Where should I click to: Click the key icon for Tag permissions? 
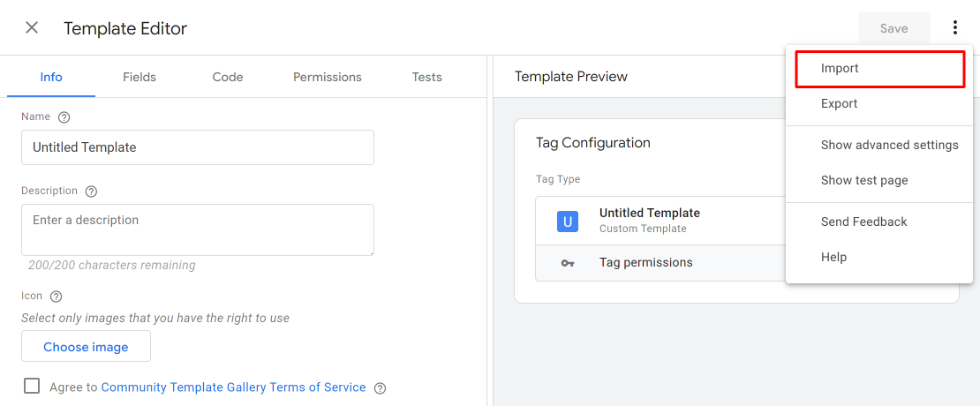(x=568, y=263)
